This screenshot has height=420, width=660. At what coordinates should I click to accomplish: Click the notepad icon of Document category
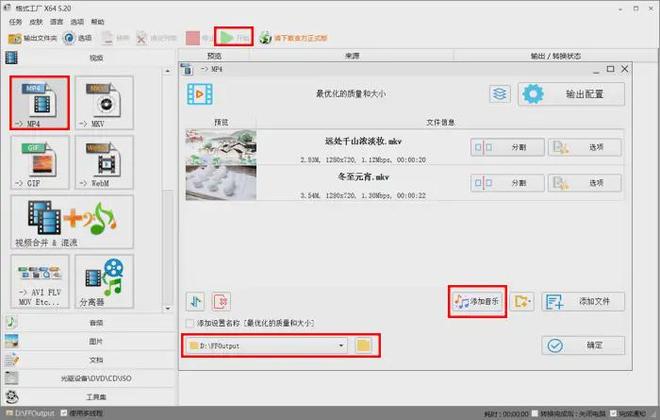coord(11,359)
